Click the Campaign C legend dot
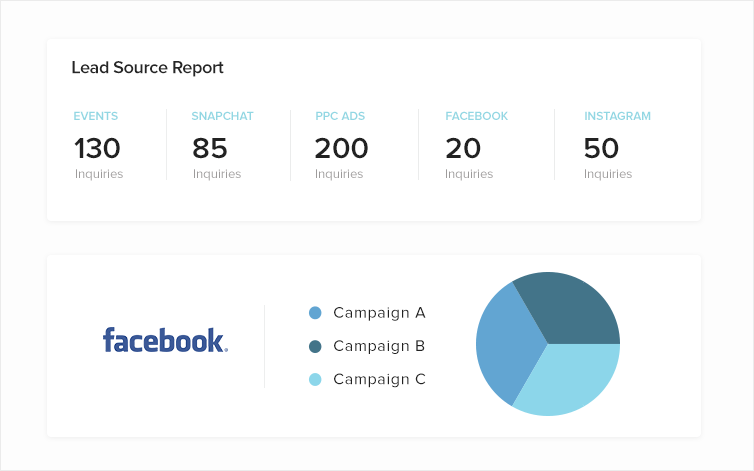The image size is (754, 471). (x=315, y=379)
